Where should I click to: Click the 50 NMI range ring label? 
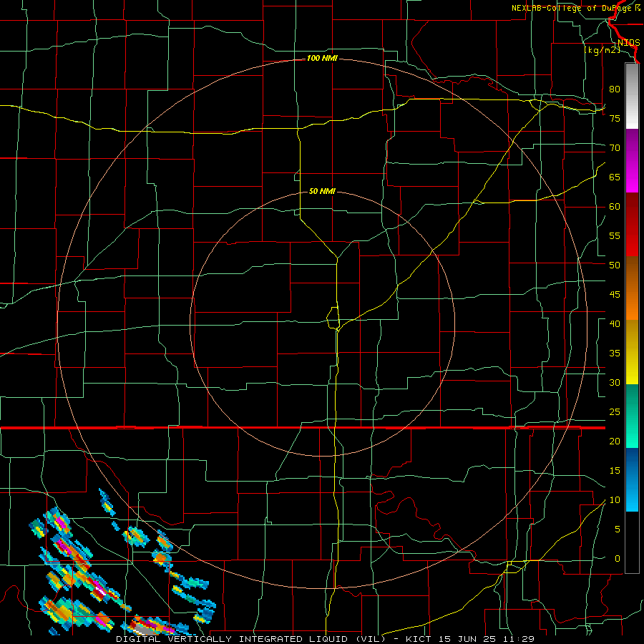322,191
